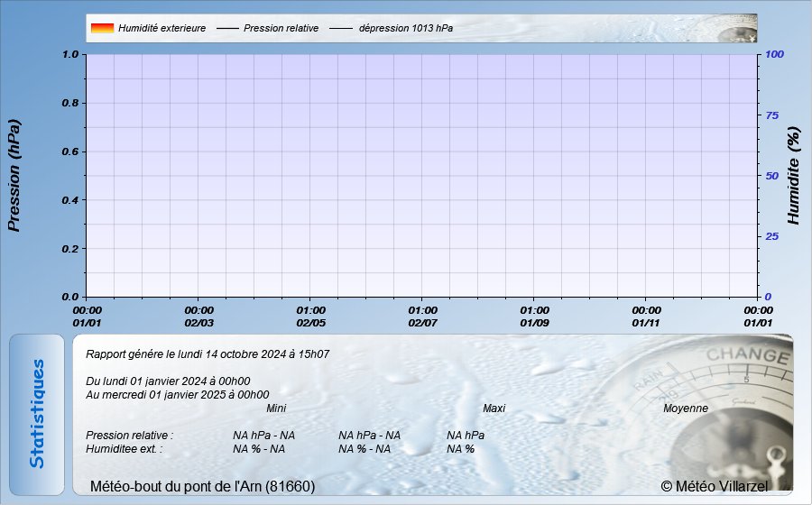812x505 pixels.
Task: Click the Humiditee ext. average 'NA %'
Action: [x=460, y=448]
